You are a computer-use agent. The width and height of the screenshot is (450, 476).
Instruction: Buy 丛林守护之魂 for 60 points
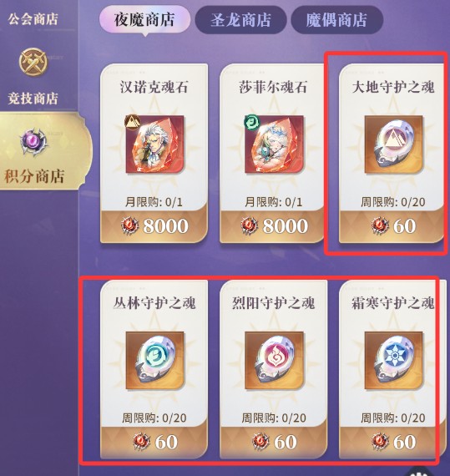(x=154, y=442)
